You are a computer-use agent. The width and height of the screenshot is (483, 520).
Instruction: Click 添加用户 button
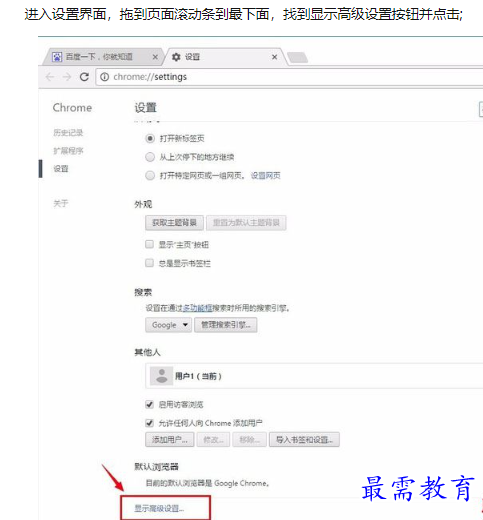(170, 440)
